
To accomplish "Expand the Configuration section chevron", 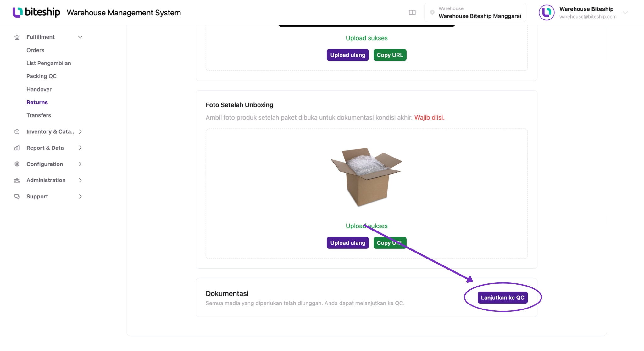I will [x=80, y=164].
